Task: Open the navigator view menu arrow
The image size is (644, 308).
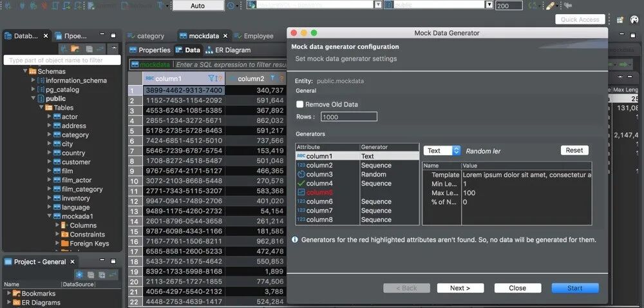Action: (113, 49)
